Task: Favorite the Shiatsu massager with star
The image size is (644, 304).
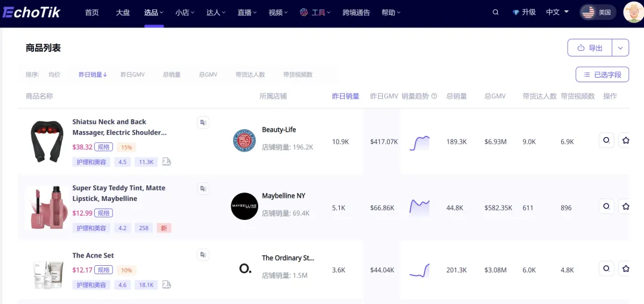Action: (x=625, y=140)
